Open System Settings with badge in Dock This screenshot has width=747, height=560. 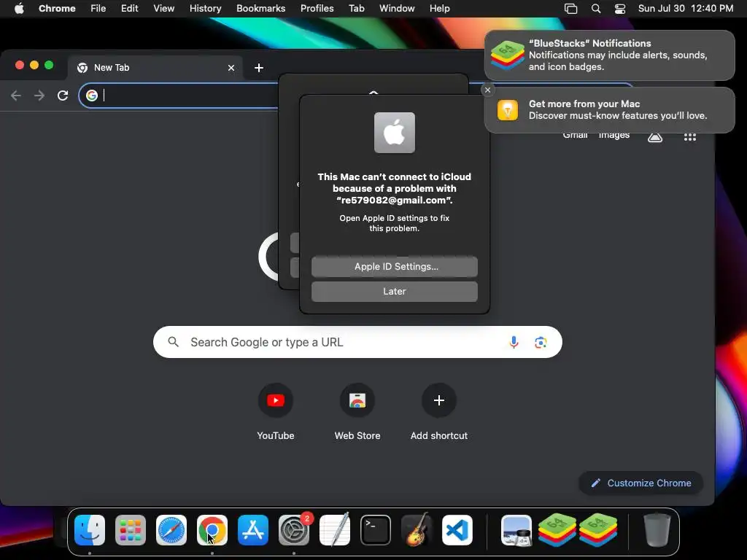pyautogui.click(x=294, y=530)
